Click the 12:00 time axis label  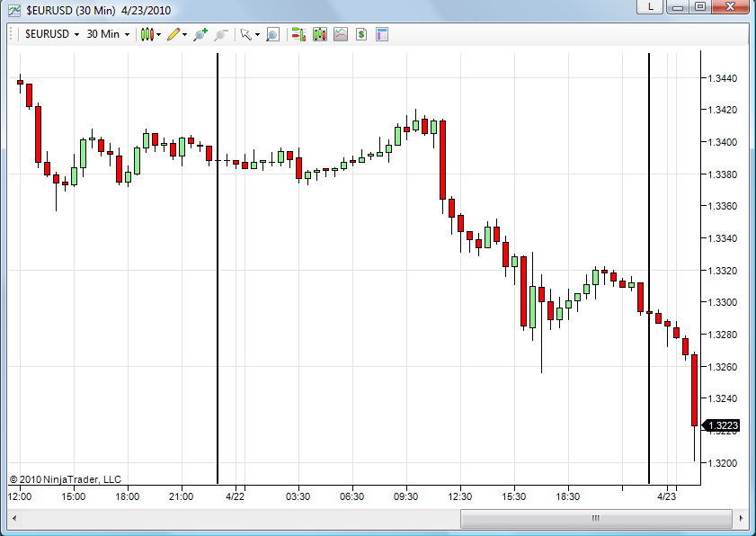point(20,496)
